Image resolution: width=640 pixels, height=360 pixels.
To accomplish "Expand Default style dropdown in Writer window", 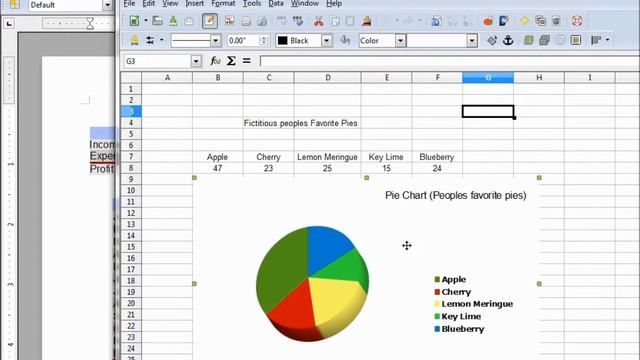I will tap(107, 5).
